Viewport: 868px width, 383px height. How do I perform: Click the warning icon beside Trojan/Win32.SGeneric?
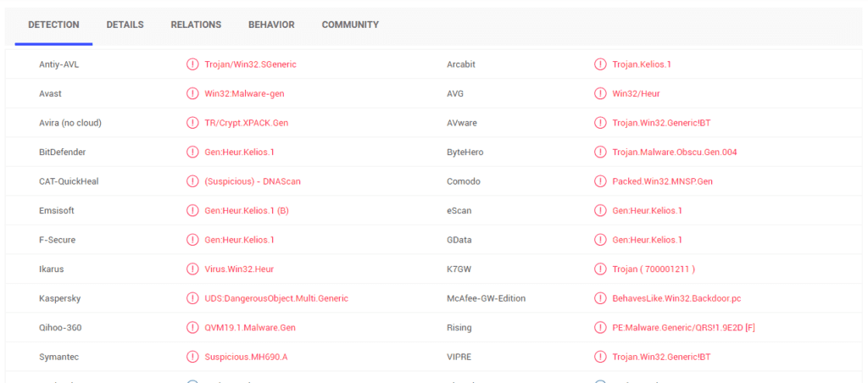pyautogui.click(x=192, y=64)
